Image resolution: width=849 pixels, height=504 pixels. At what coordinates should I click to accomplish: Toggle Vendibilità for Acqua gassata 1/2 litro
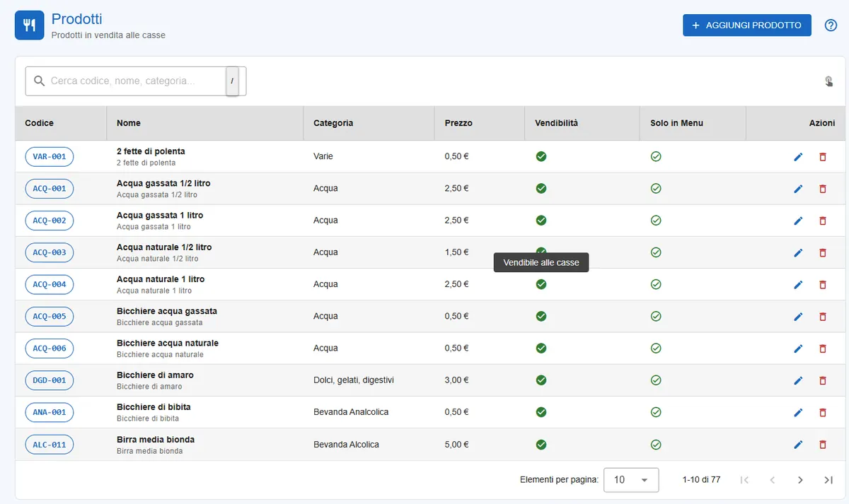tap(541, 188)
